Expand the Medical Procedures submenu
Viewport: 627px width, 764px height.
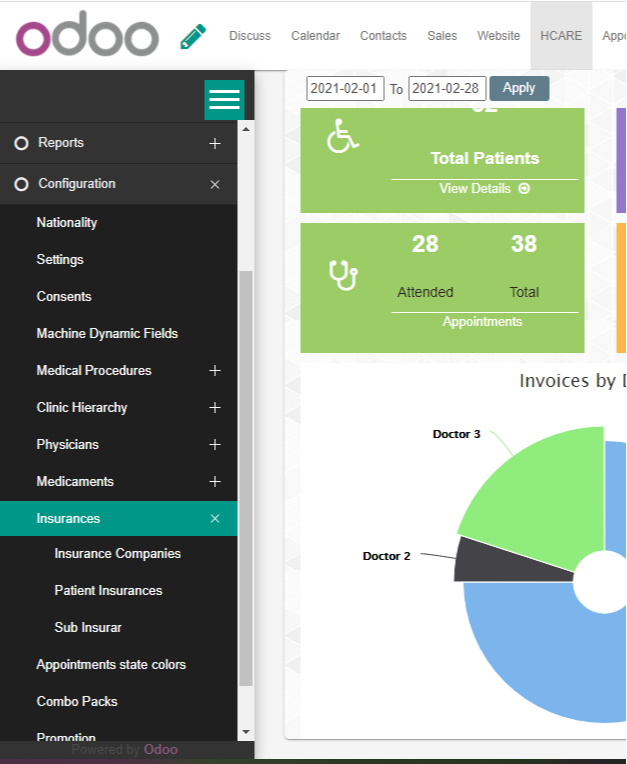215,371
